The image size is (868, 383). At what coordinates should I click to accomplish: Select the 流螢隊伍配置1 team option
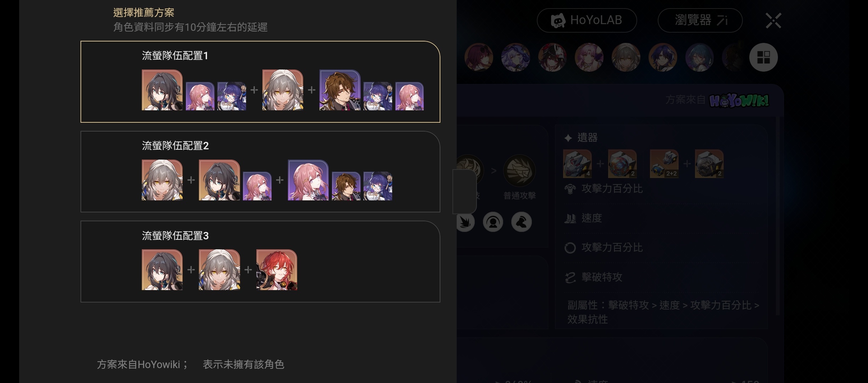click(x=260, y=82)
